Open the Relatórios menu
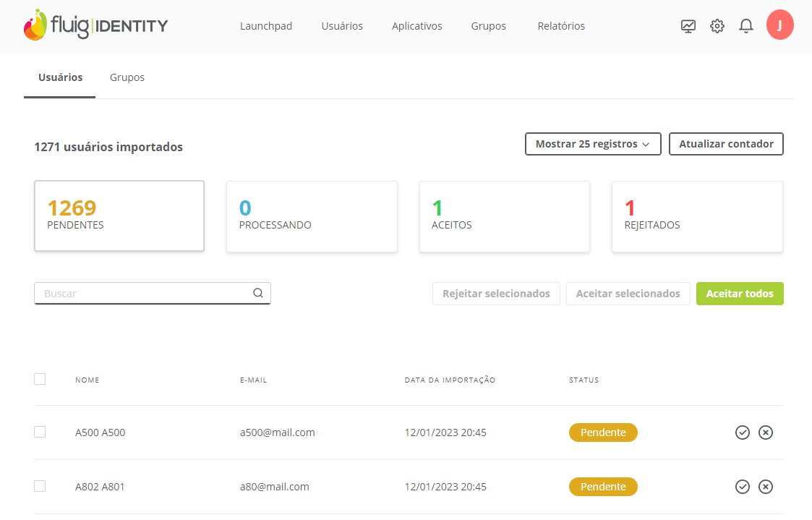Screen dimensions: 812x520 pos(561,26)
